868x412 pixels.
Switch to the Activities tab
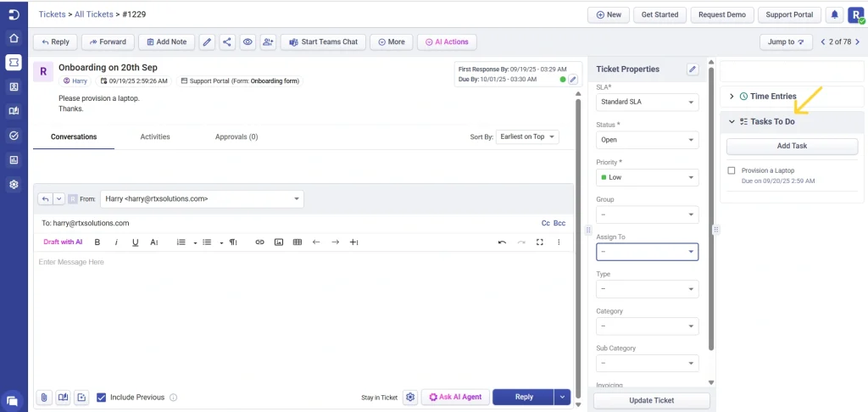155,136
